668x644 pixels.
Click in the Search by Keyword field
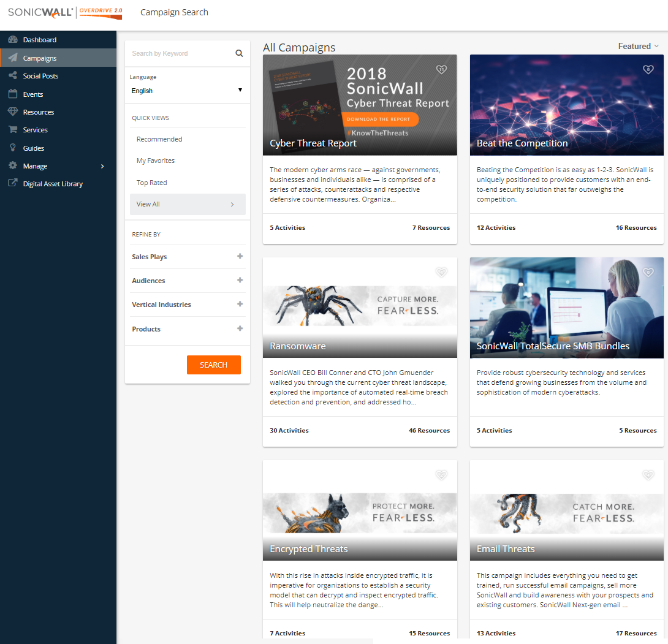pyautogui.click(x=181, y=53)
